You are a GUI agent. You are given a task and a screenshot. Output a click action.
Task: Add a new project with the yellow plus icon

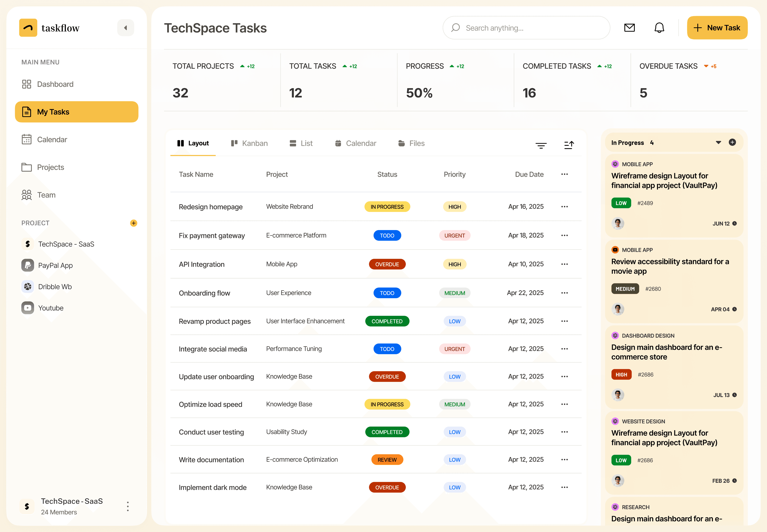tap(133, 223)
